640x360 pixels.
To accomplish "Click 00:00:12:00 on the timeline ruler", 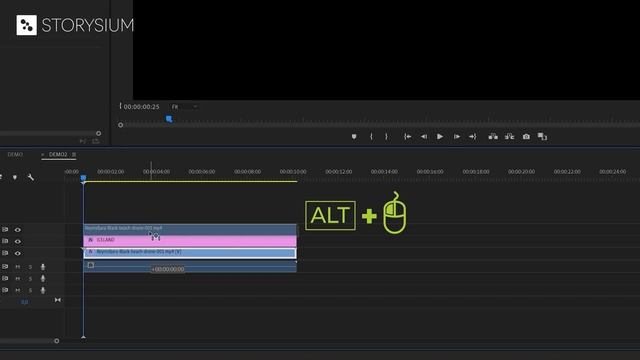I will click(x=339, y=172).
